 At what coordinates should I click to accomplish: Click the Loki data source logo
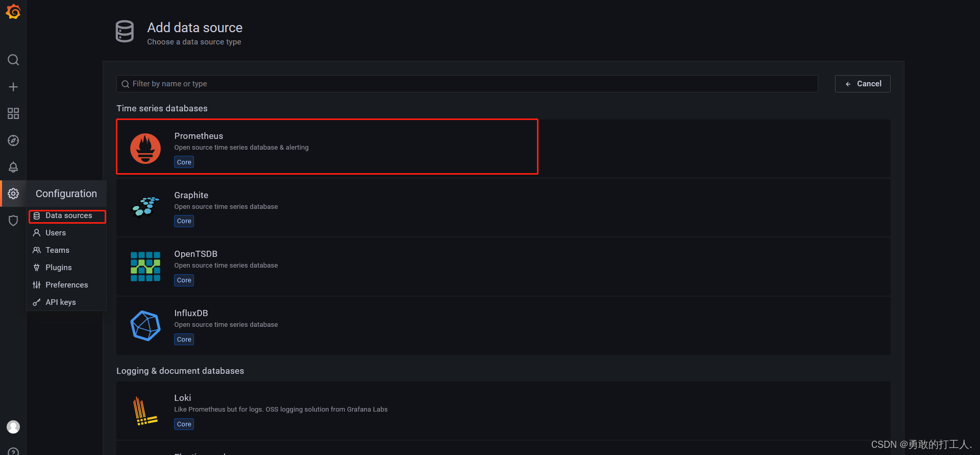(x=145, y=410)
